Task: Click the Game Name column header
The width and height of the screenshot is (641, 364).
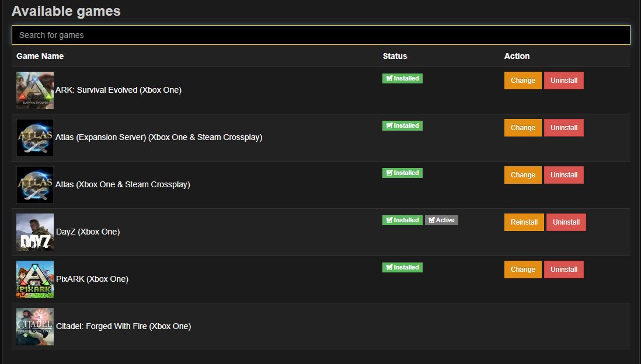Action: [x=40, y=56]
